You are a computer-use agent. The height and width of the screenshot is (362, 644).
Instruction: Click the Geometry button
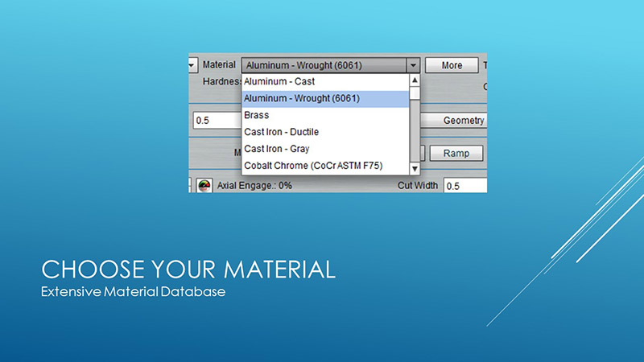(464, 121)
